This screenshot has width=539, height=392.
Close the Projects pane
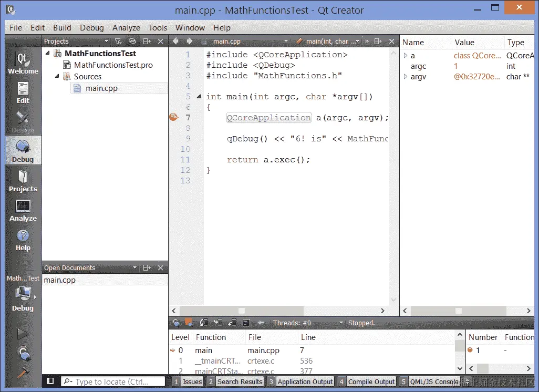coord(161,42)
